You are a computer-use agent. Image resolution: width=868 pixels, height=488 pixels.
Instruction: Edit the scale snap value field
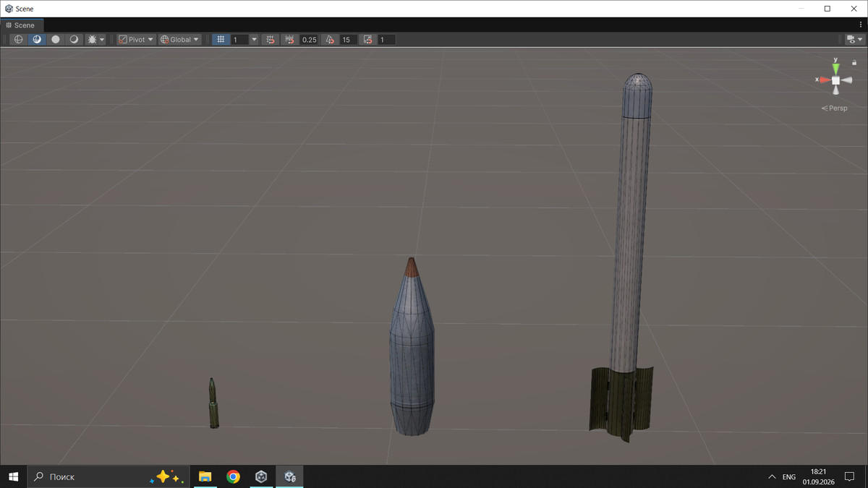(x=386, y=40)
